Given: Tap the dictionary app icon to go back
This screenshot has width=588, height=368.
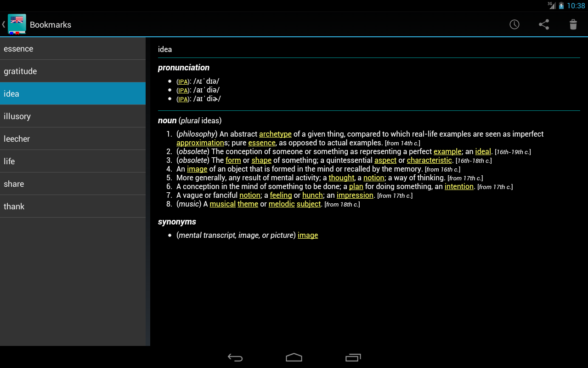Looking at the screenshot, I should point(17,24).
